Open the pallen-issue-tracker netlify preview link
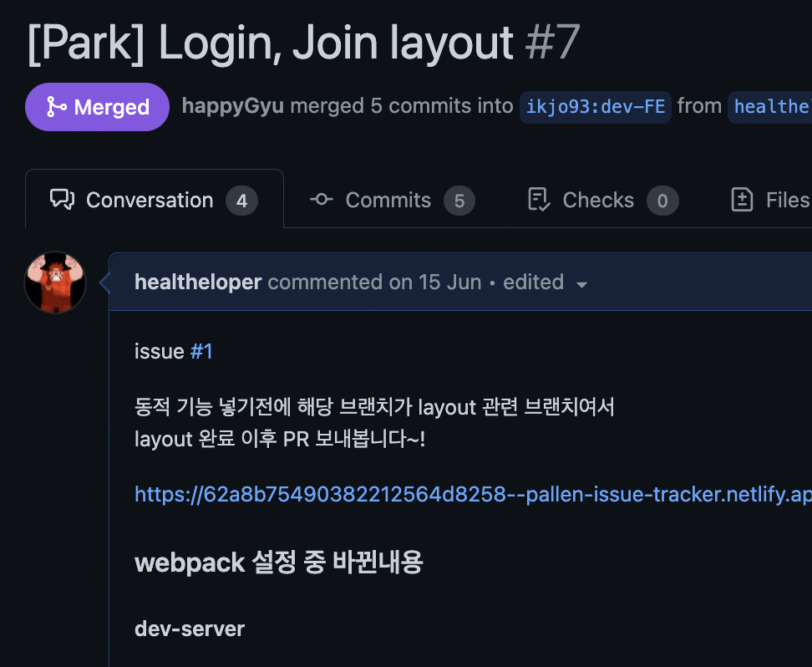This screenshot has width=812, height=667. point(473,495)
